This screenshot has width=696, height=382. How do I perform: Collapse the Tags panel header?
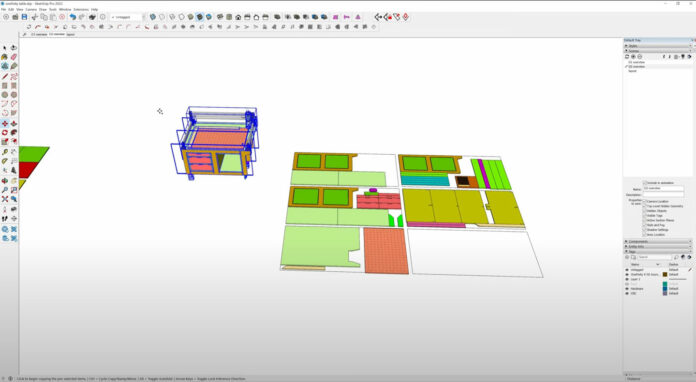[x=658, y=252]
